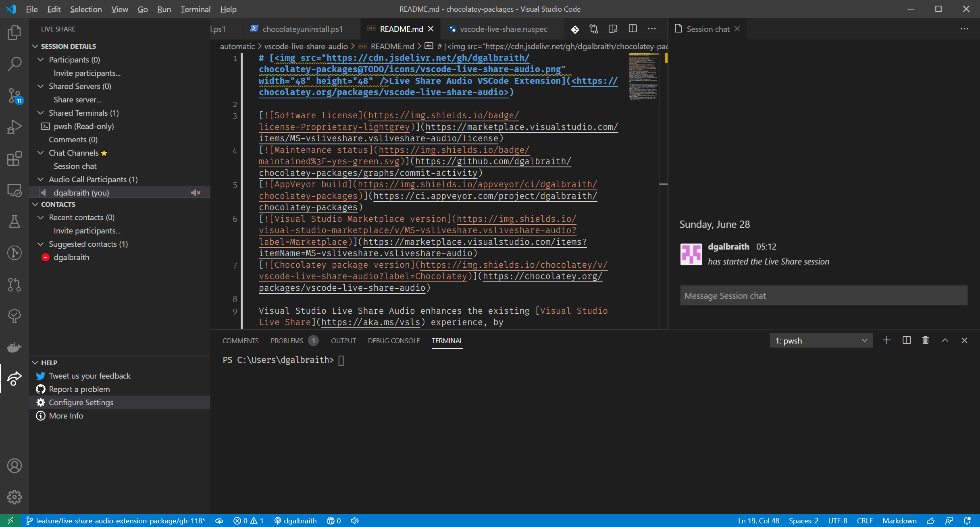
Task: Switch to chocolateyuninstall.ps1 tab
Action: coord(302,29)
